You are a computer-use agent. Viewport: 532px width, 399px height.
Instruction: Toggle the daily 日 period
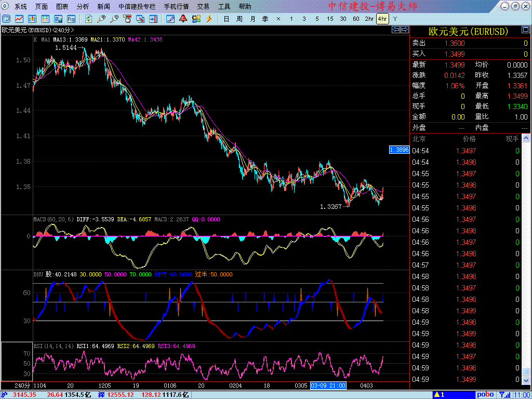tap(226, 19)
